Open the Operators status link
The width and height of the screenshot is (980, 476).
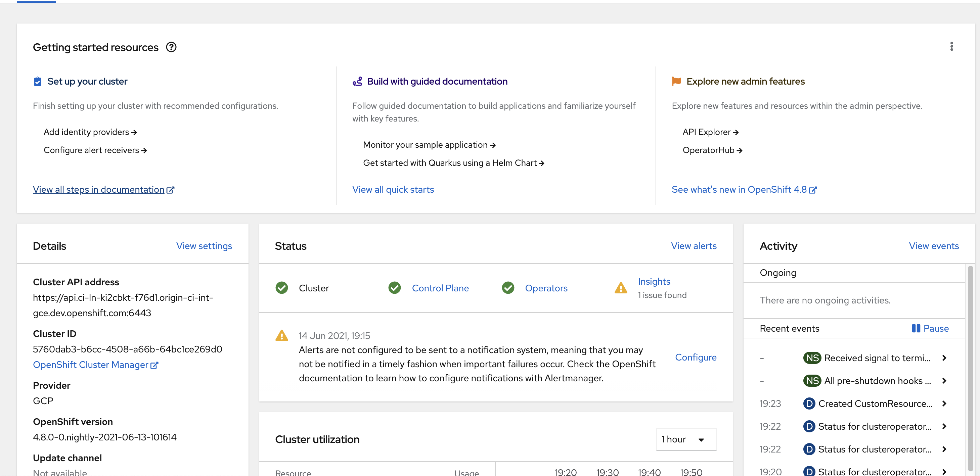pyautogui.click(x=546, y=288)
